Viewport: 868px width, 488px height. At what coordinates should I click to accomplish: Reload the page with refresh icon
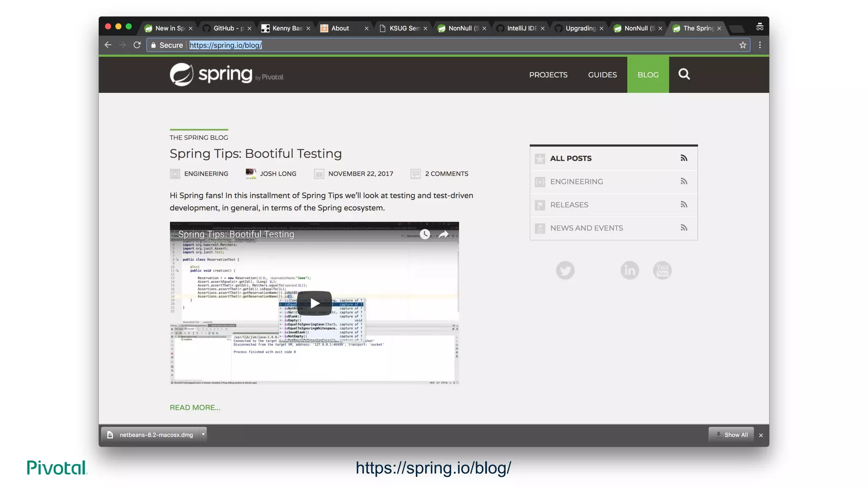pyautogui.click(x=137, y=45)
